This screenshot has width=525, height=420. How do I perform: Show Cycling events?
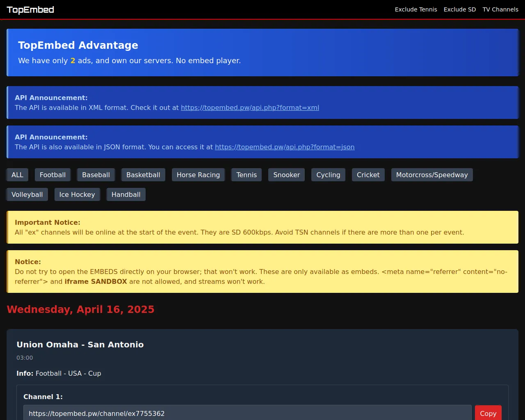click(328, 175)
